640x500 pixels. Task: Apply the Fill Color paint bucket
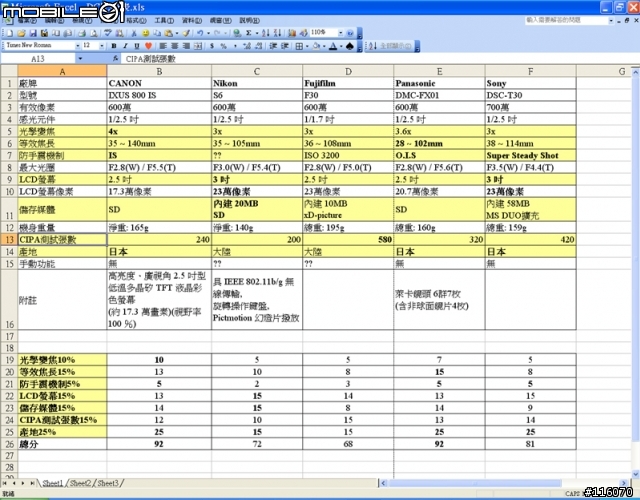[x=316, y=46]
